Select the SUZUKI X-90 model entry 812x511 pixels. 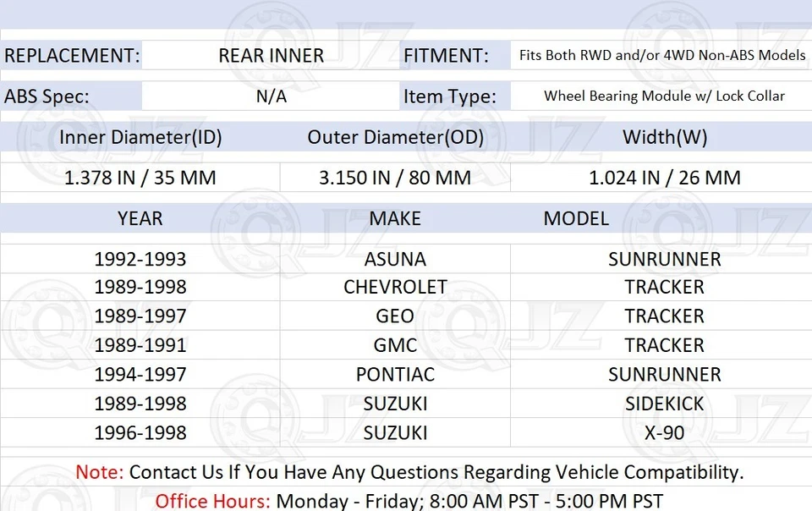click(665, 432)
